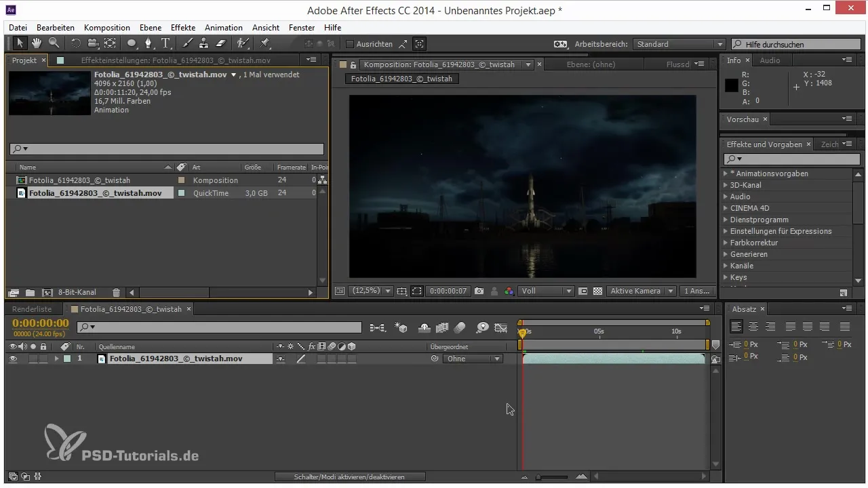Switch to the Renderliste tab
The height and width of the screenshot is (488, 868).
(32, 309)
